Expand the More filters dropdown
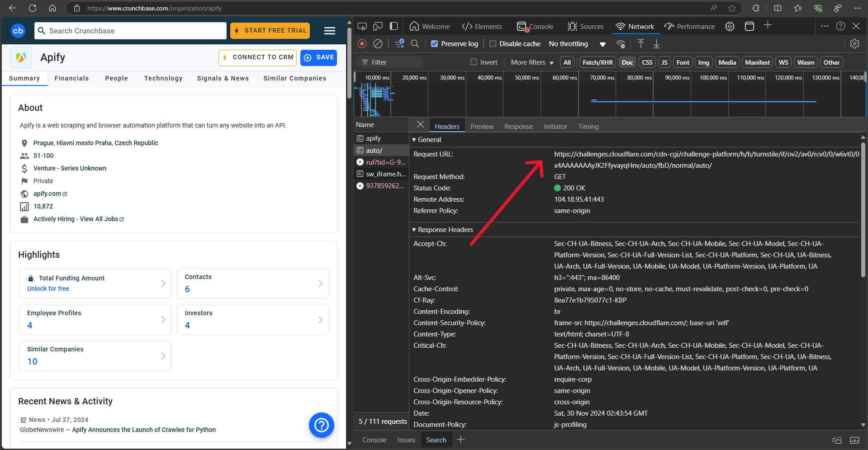The image size is (868, 450). pos(532,62)
